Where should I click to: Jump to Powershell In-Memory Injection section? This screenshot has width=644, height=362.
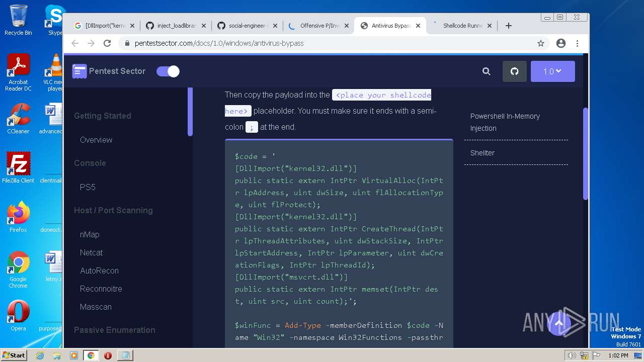coord(505,122)
